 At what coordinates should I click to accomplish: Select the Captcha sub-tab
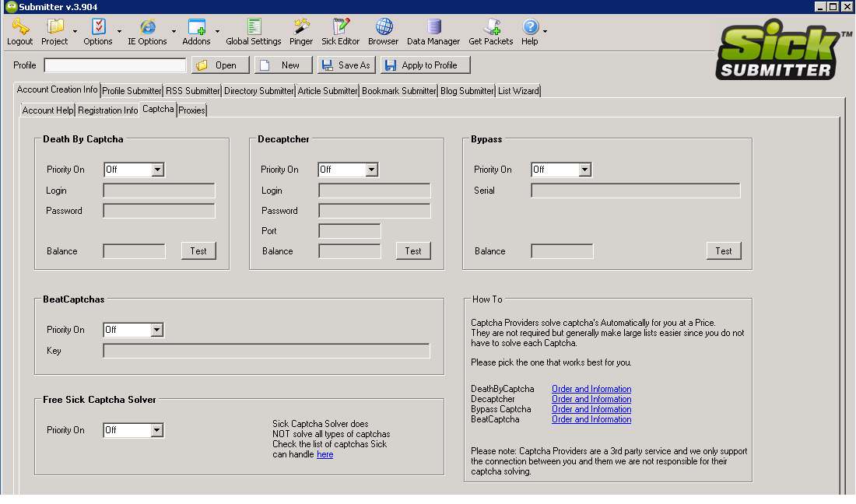point(158,109)
